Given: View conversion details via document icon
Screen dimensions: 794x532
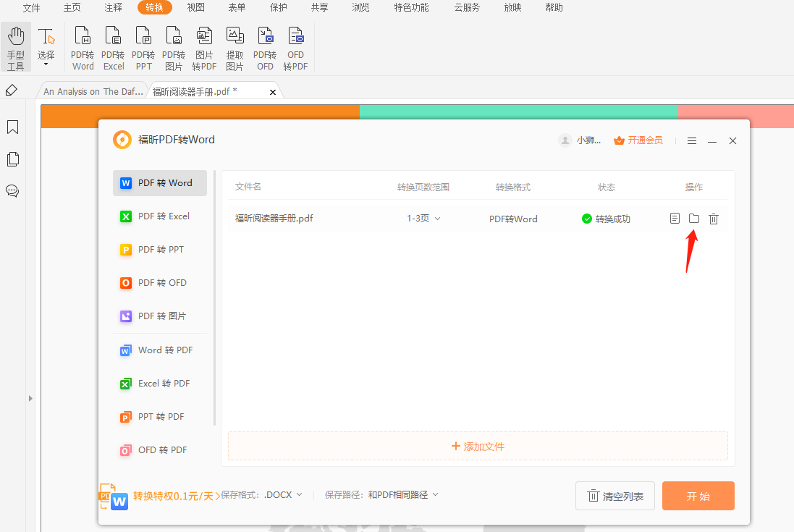Looking at the screenshot, I should click(675, 218).
